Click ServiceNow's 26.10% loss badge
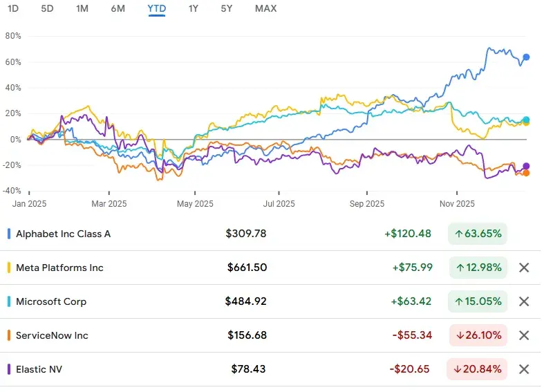The width and height of the screenshot is (553, 392). [477, 335]
